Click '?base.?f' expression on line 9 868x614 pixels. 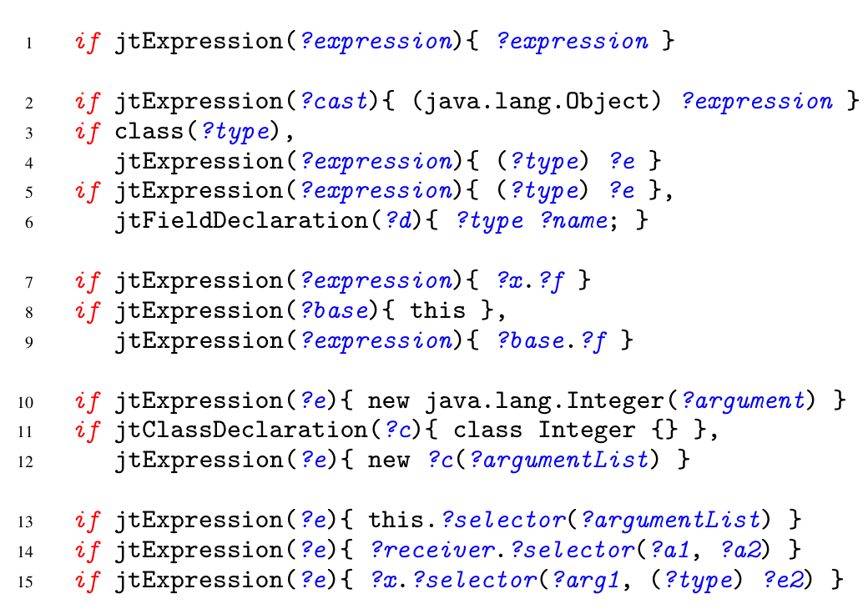point(552,340)
